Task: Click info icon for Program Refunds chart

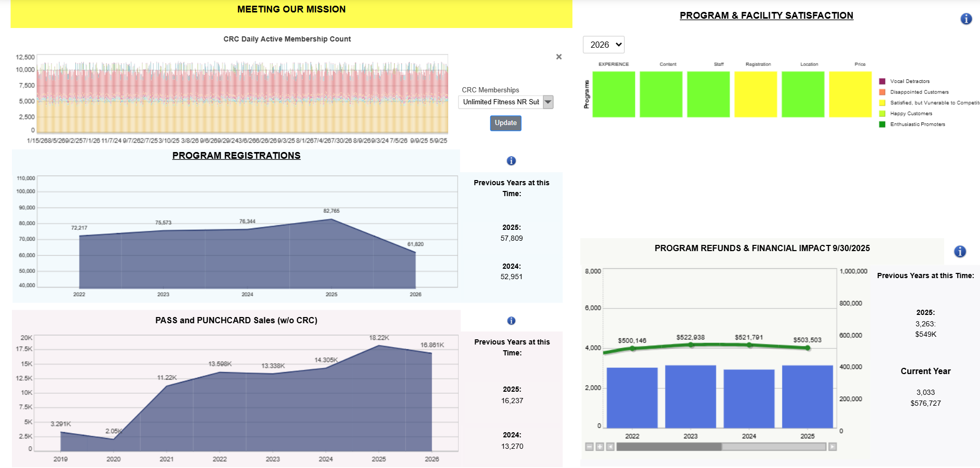Action: [x=960, y=252]
